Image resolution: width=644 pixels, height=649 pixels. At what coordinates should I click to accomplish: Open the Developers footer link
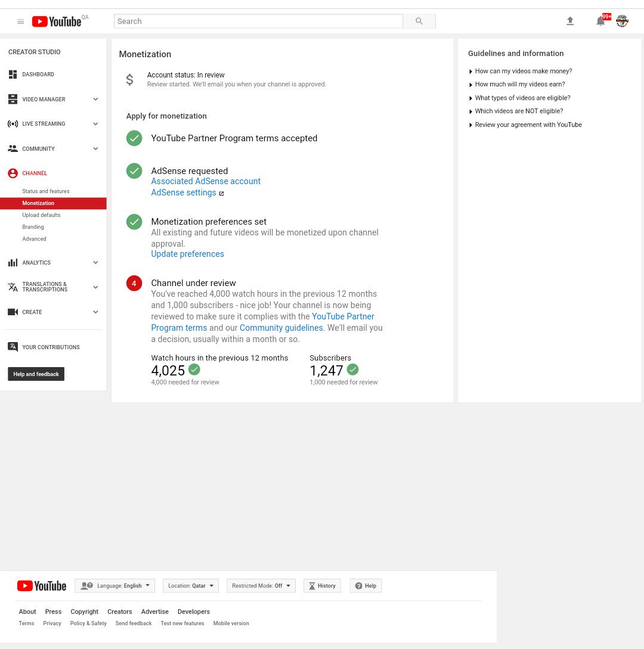pos(193,611)
